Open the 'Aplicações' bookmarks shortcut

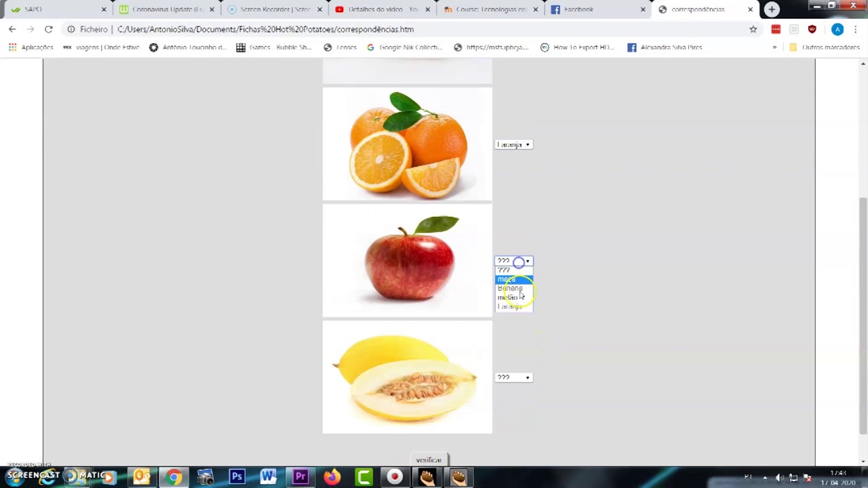point(31,47)
